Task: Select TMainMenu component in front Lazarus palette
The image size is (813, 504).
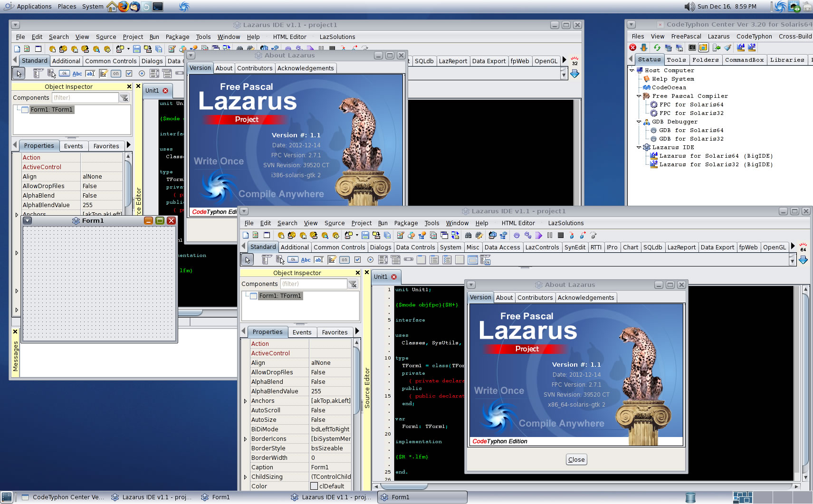Action: (x=267, y=259)
